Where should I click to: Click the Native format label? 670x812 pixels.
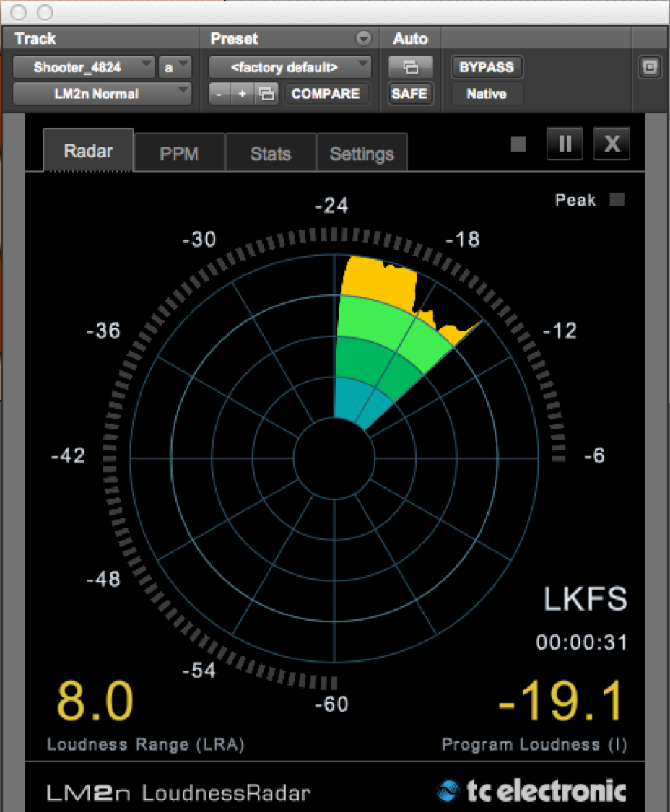pyautogui.click(x=487, y=94)
